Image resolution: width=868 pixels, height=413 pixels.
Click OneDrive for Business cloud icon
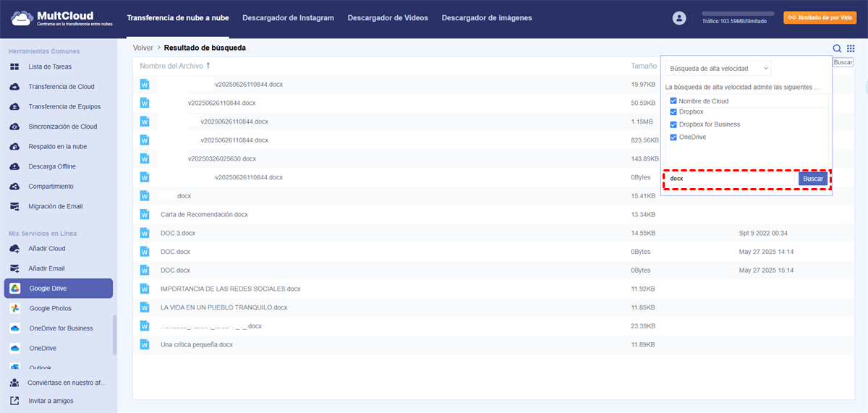pyautogui.click(x=14, y=328)
